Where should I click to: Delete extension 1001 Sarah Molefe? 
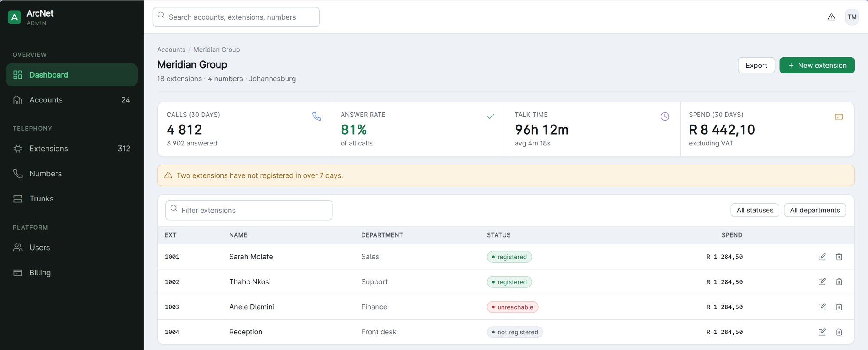tap(839, 257)
